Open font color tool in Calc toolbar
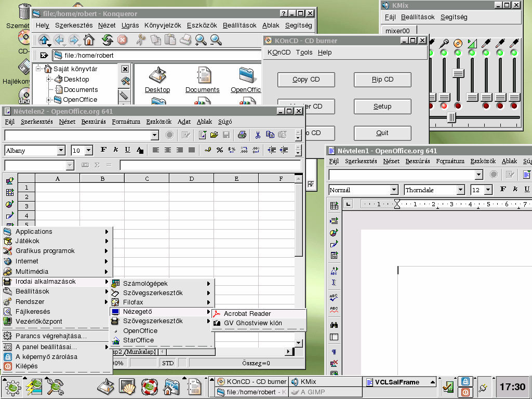532x399 pixels. (140, 150)
